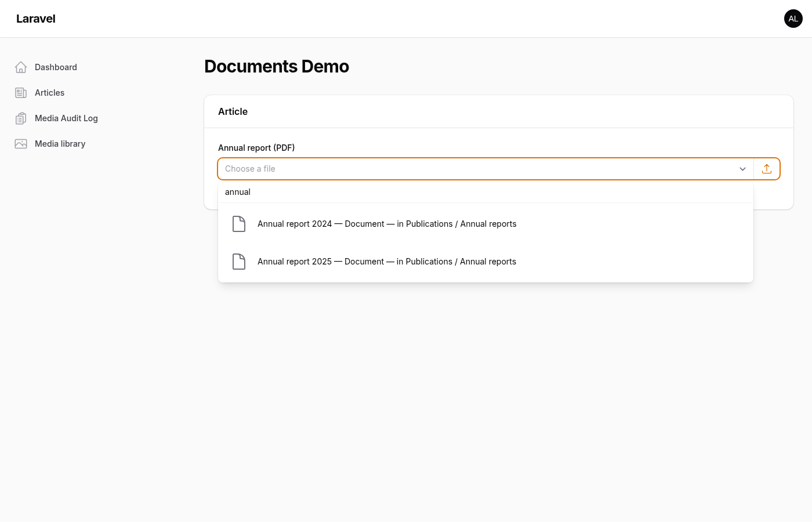The image size is (812, 522).
Task: Open the AL user avatar menu
Action: tap(793, 19)
